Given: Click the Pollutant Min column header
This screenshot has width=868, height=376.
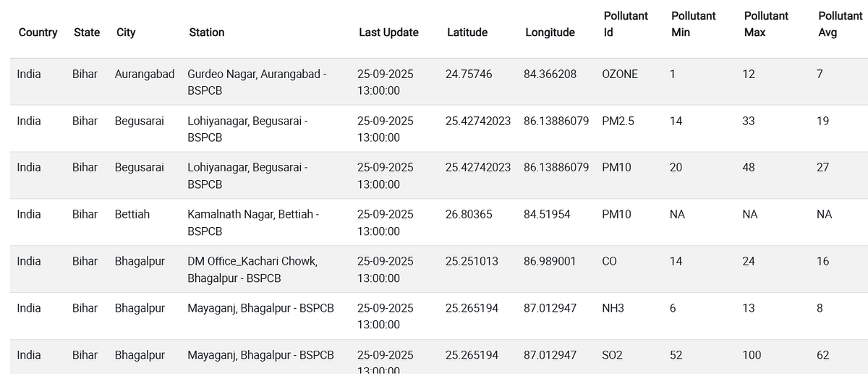Looking at the screenshot, I should coord(694,24).
